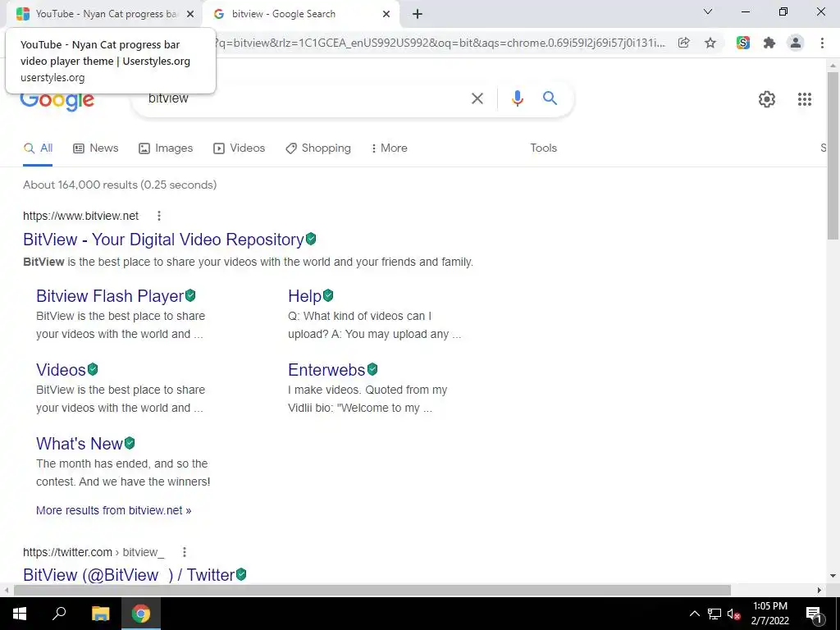
Task: Open the Chrome three-dot menu
Action: pos(822,43)
